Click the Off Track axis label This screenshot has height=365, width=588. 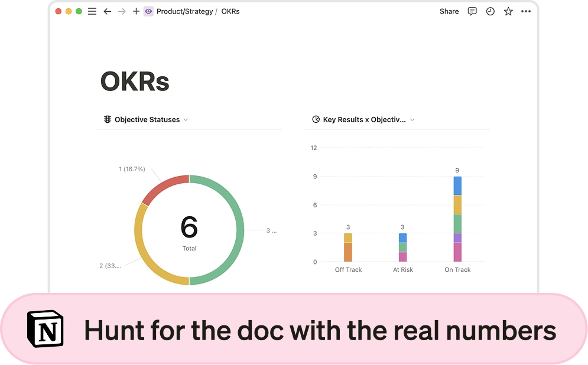349,269
